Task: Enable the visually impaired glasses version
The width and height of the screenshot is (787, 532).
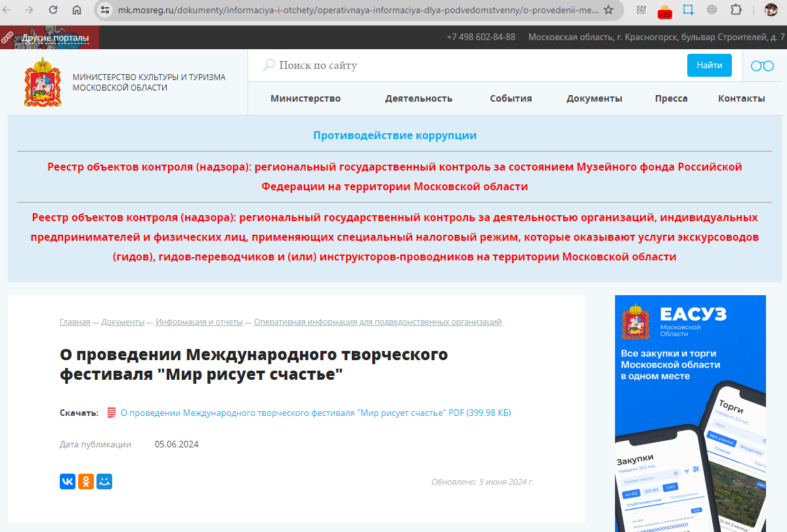Action: [762, 66]
